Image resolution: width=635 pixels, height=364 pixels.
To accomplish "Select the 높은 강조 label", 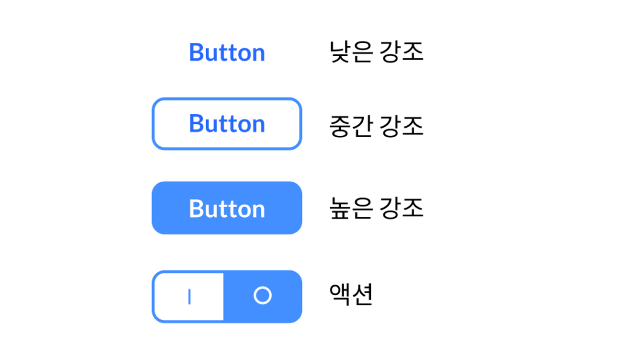I will click(x=376, y=208).
